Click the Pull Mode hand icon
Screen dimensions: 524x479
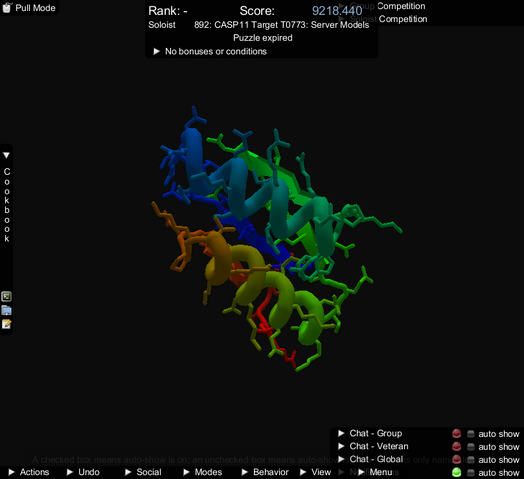7,7
